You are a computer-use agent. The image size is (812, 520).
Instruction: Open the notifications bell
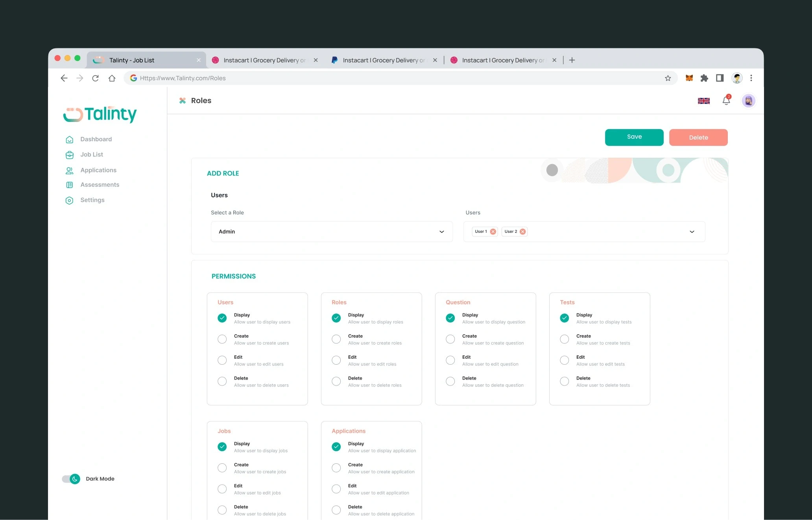[726, 101]
